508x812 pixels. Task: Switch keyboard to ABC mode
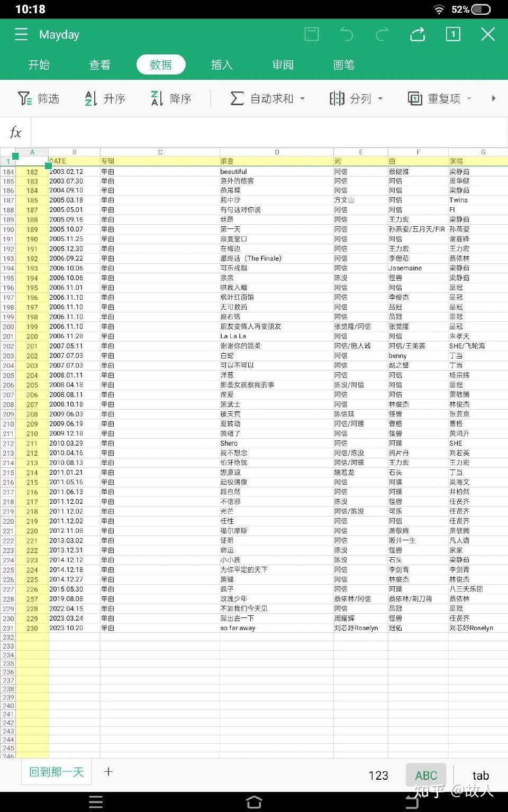coord(426,775)
